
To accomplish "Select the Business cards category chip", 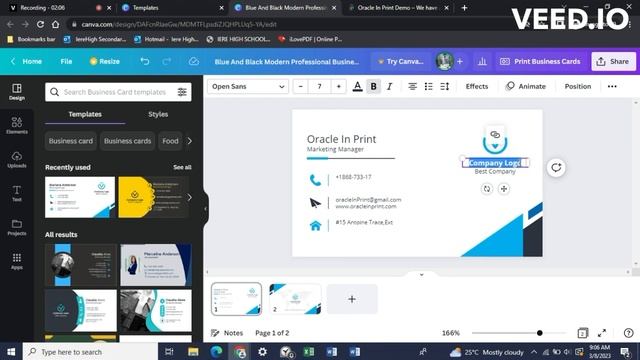I will (x=127, y=141).
